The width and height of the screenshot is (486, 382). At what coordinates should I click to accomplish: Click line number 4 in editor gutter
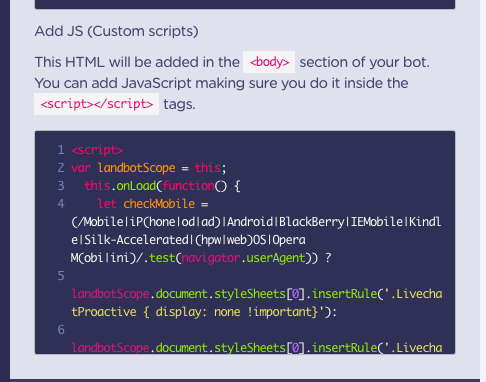[61, 204]
